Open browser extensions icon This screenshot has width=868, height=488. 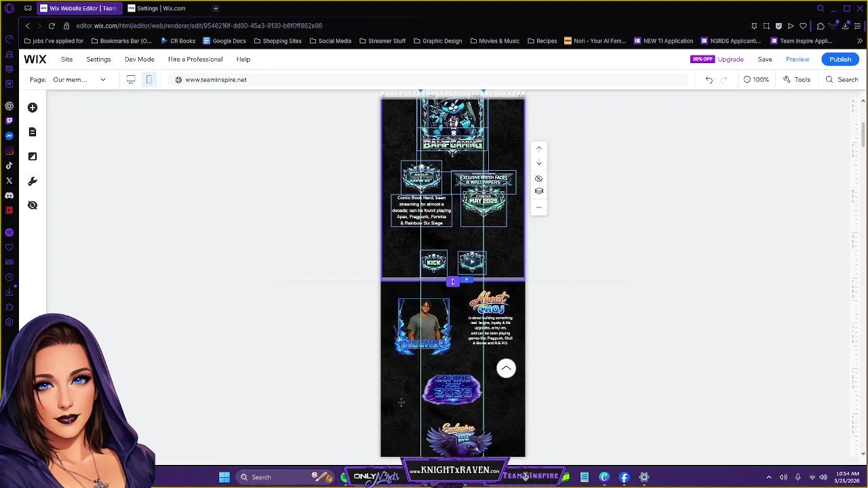[821, 26]
